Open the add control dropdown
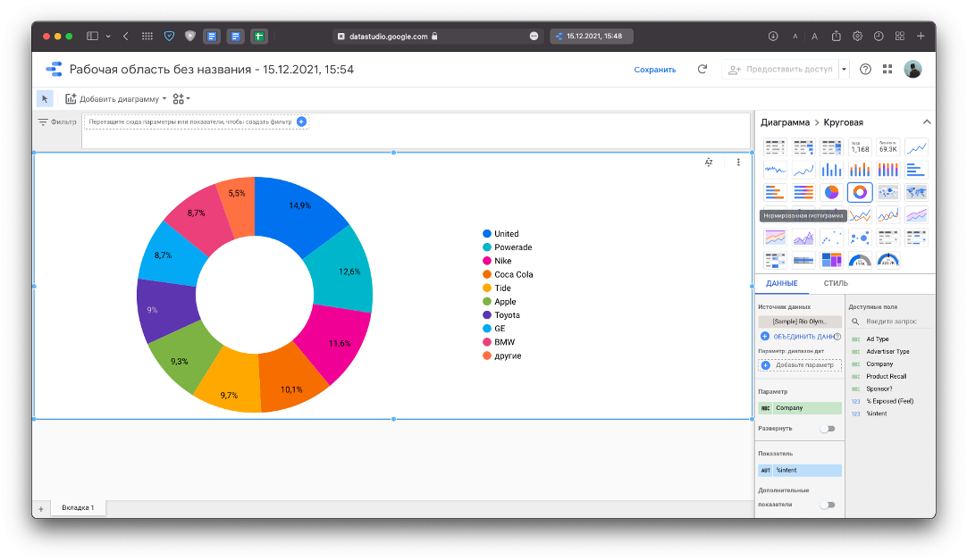The height and width of the screenshot is (560, 967). 181,98
